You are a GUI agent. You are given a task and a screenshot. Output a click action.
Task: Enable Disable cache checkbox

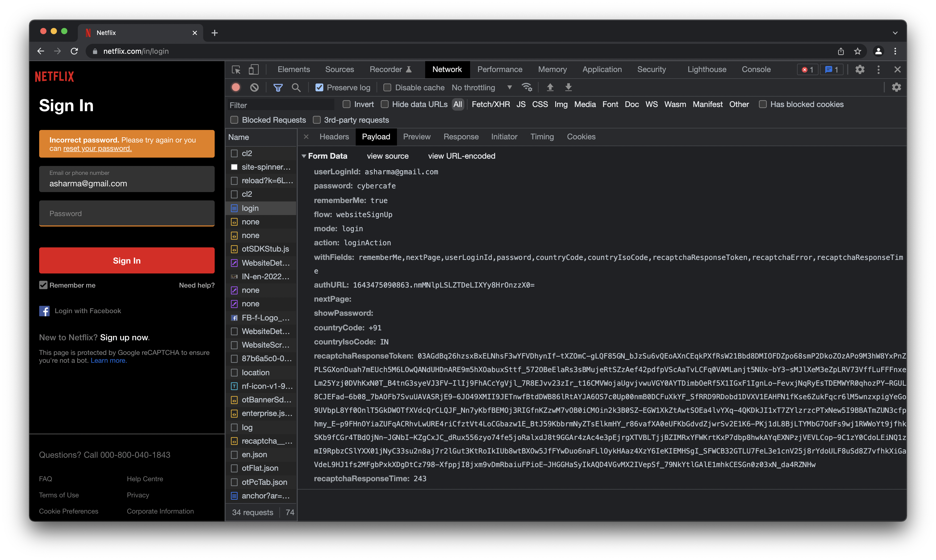pyautogui.click(x=387, y=87)
